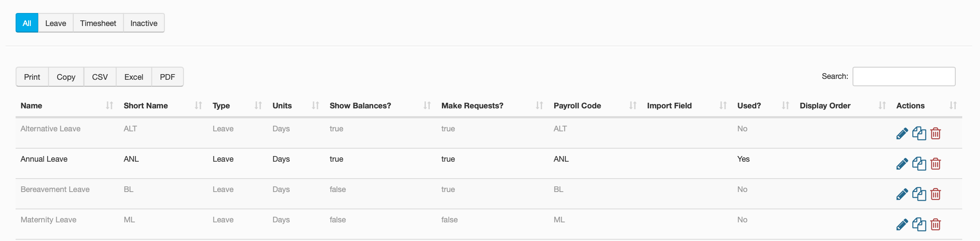Export table as PDF
The height and width of the screenshot is (241, 980).
tap(167, 77)
